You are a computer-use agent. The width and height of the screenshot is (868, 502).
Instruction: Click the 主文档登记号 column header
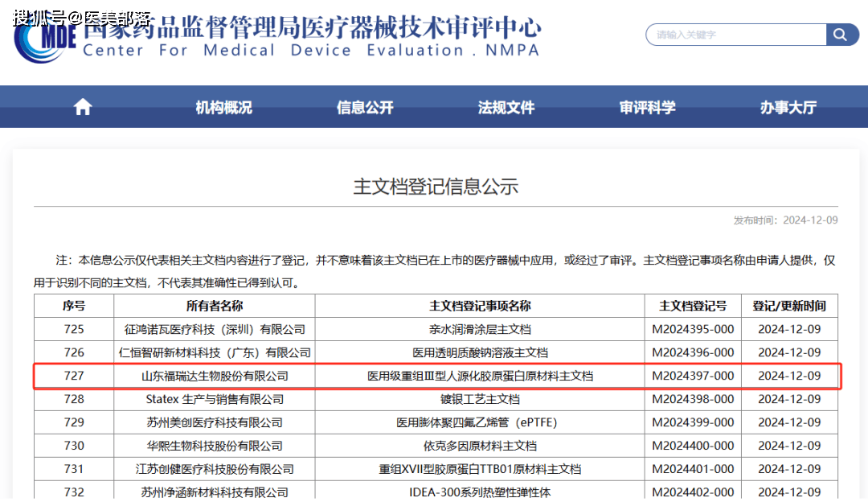click(x=693, y=306)
